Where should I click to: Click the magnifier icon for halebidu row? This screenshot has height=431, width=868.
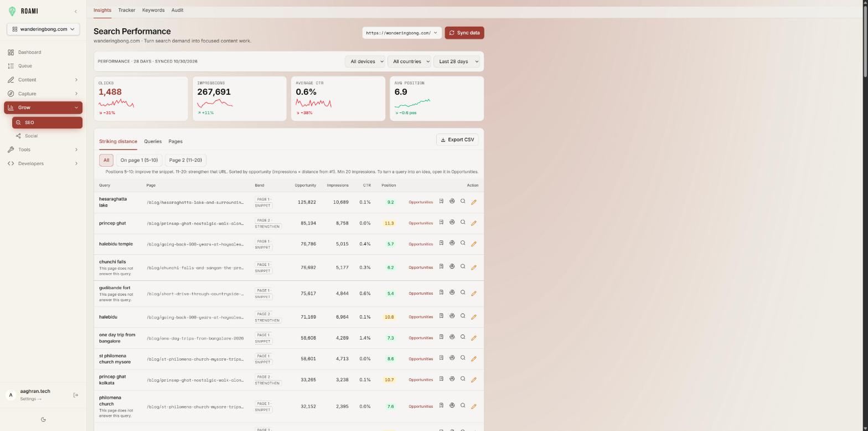(463, 316)
